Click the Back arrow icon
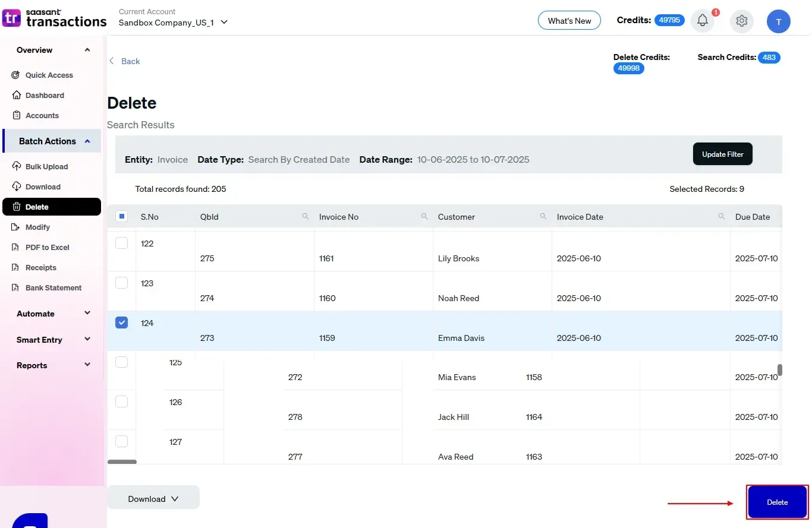 [x=111, y=61]
